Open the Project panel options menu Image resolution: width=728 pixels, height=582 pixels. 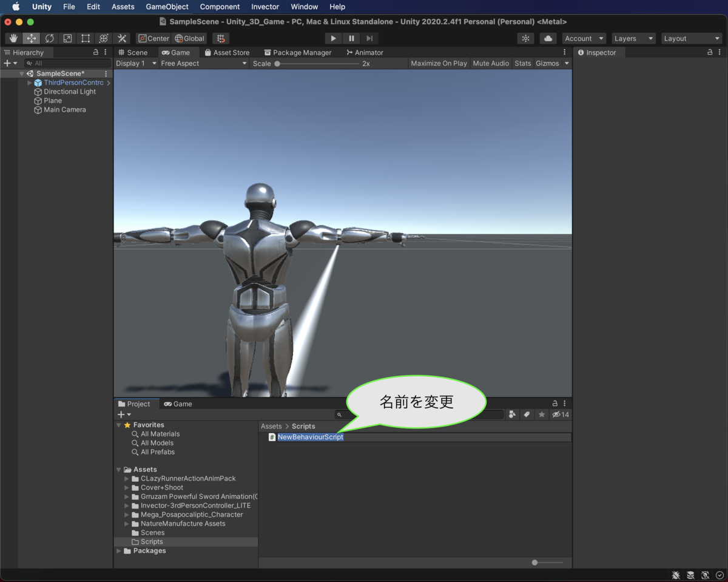pos(564,404)
